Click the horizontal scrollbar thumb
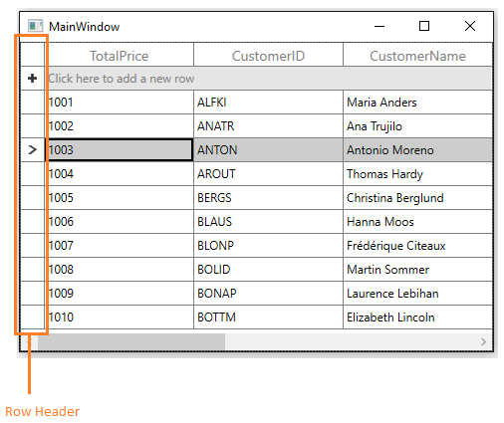This screenshot has width=504, height=423. point(131,341)
